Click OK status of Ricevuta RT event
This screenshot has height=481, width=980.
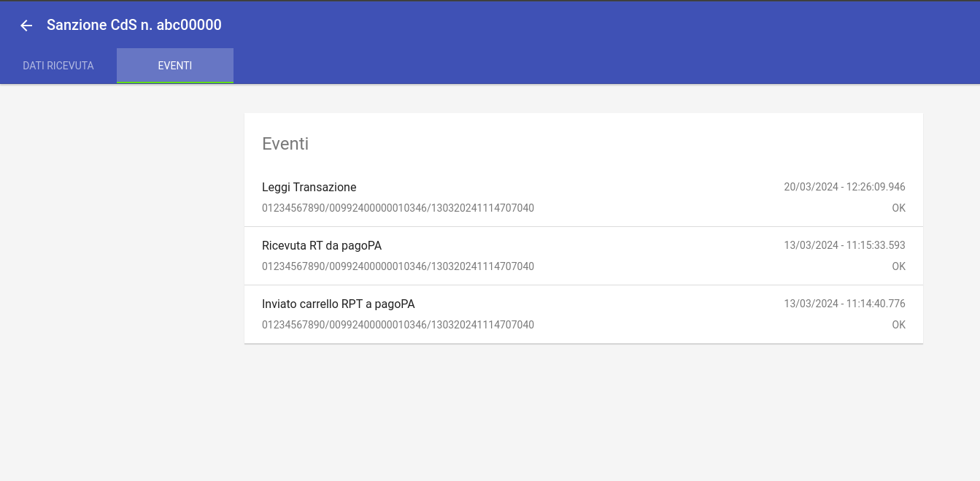click(x=898, y=266)
